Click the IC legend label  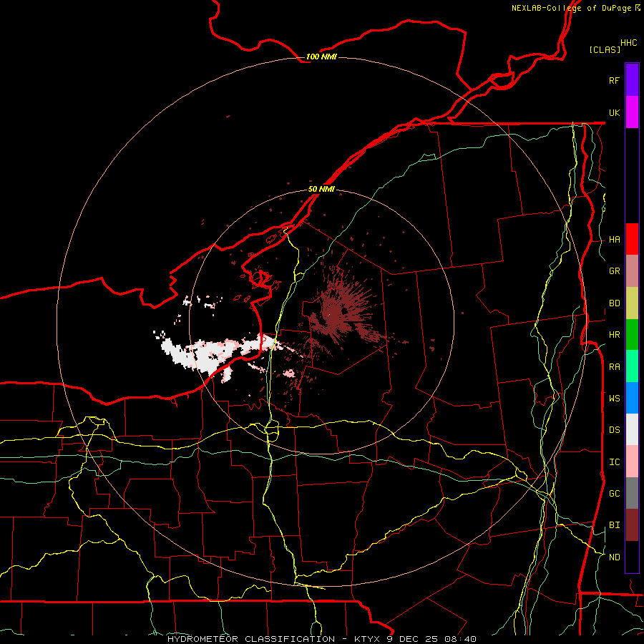[x=615, y=462]
